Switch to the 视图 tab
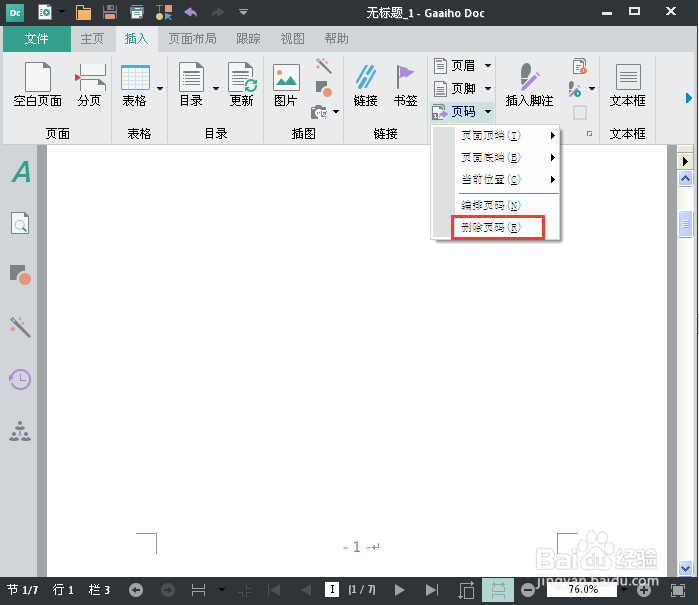Screen dimensions: 699x605 coord(292,39)
